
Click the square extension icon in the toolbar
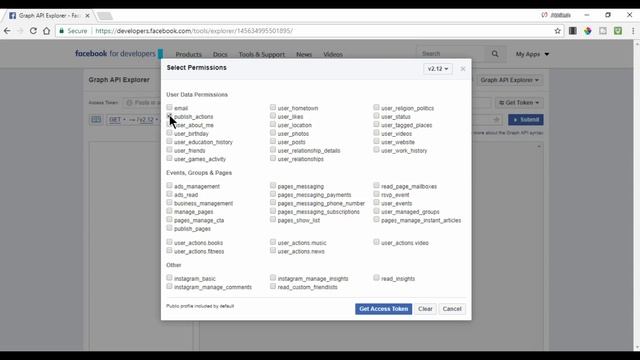point(603,31)
